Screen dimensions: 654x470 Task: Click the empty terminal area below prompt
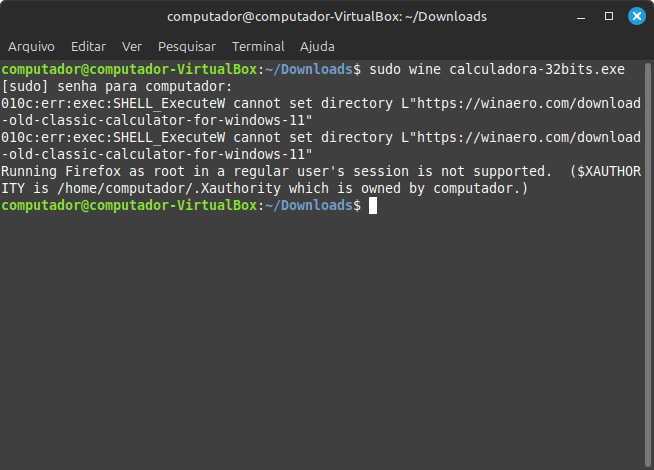(x=327, y=340)
